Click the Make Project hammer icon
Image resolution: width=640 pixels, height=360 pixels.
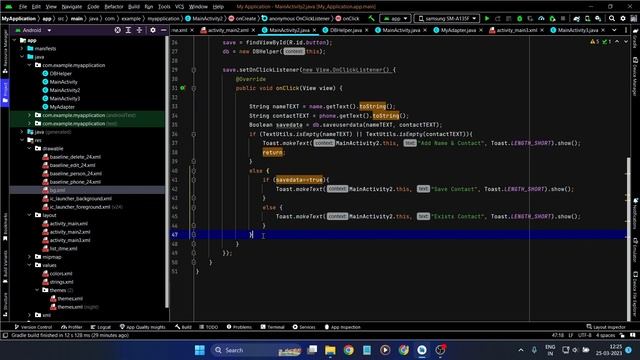(x=371, y=18)
